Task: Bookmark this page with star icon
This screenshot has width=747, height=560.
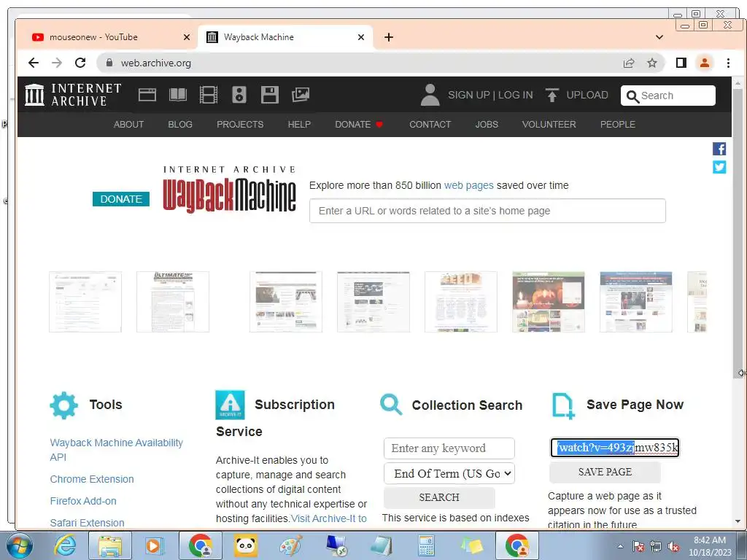Action: (651, 63)
